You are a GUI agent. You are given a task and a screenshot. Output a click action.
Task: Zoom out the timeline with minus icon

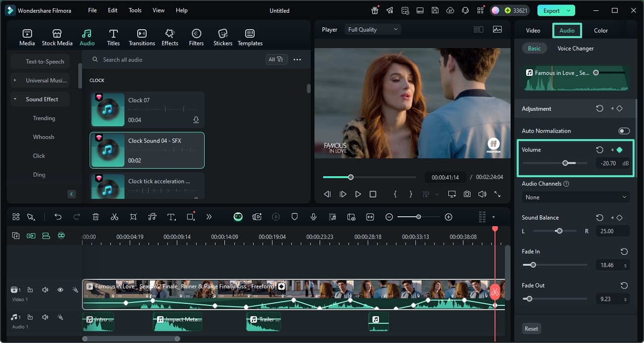389,217
